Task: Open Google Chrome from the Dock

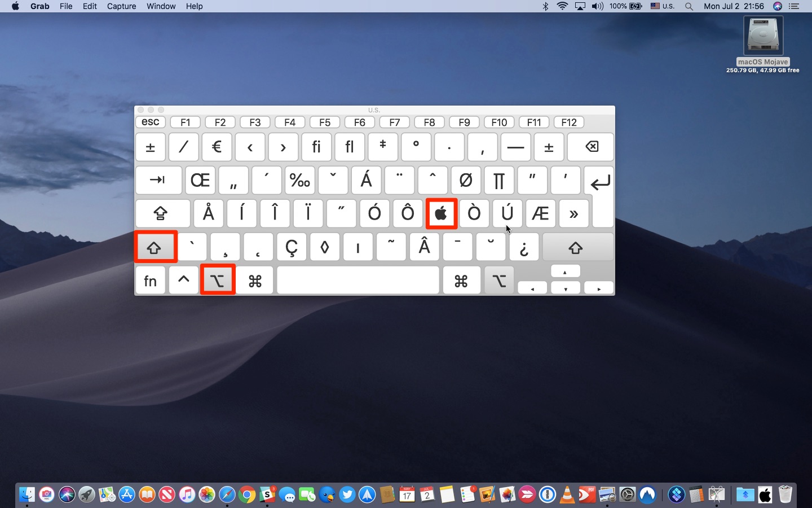Action: (x=247, y=496)
